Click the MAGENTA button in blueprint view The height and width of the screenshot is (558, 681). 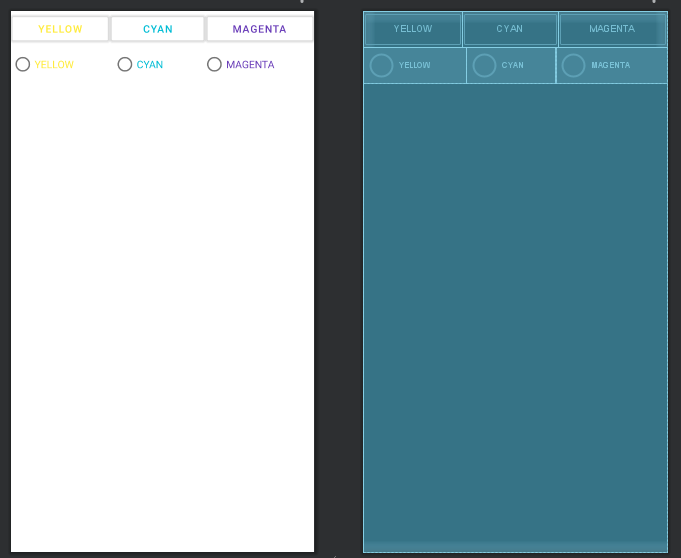612,29
